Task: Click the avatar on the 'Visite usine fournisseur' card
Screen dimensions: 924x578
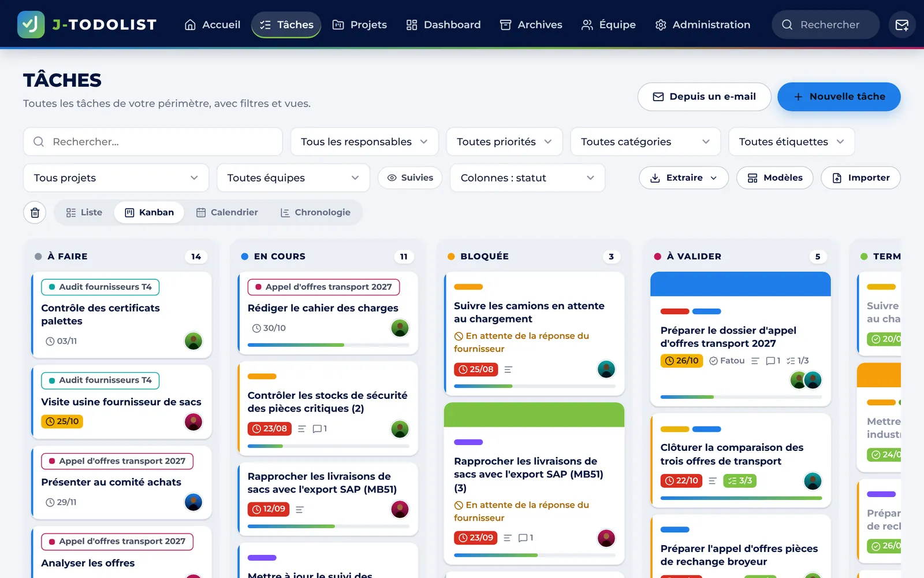Action: (193, 422)
